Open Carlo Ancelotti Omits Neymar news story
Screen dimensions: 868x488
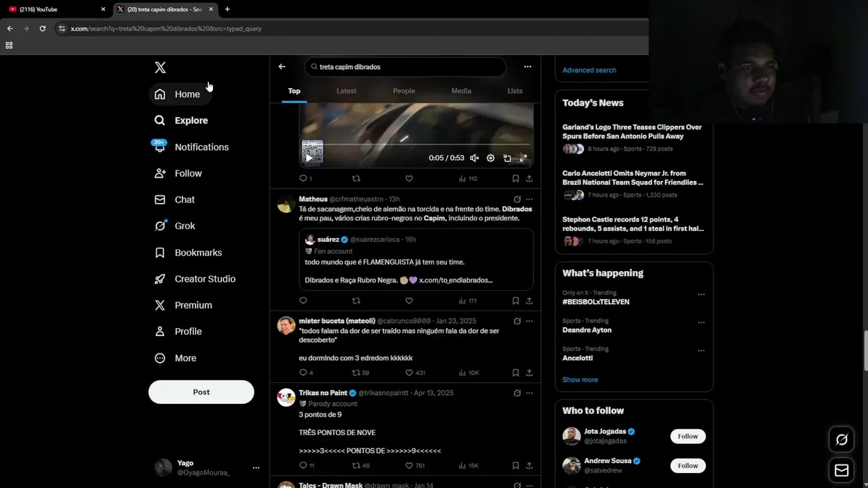tap(633, 185)
